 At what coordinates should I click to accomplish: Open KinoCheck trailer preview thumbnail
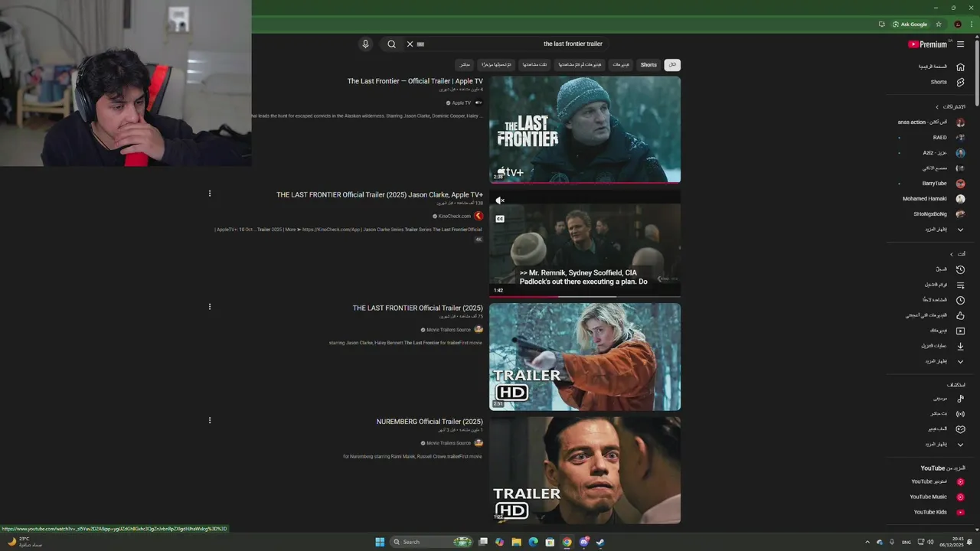coord(585,243)
